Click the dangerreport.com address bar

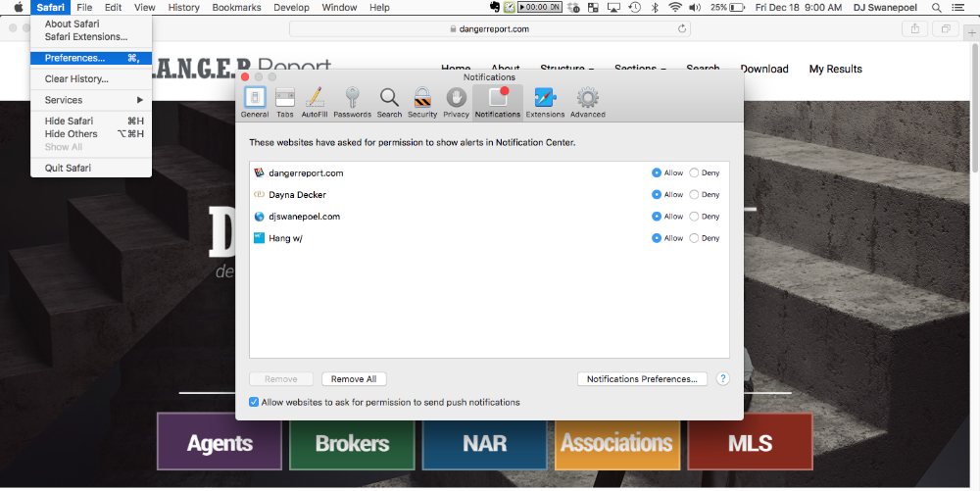[x=489, y=29]
